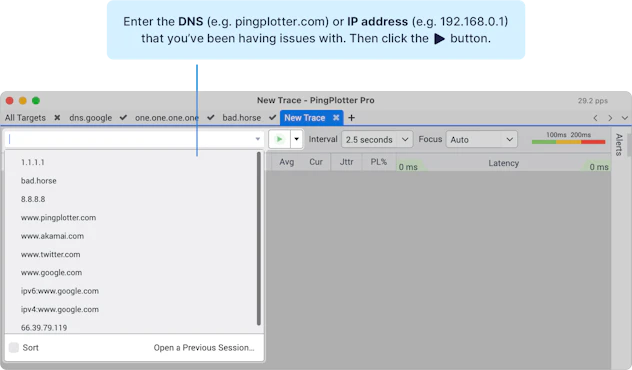Image resolution: width=632 pixels, height=370 pixels.
Task: Click the red window close button
Action: tap(10, 100)
